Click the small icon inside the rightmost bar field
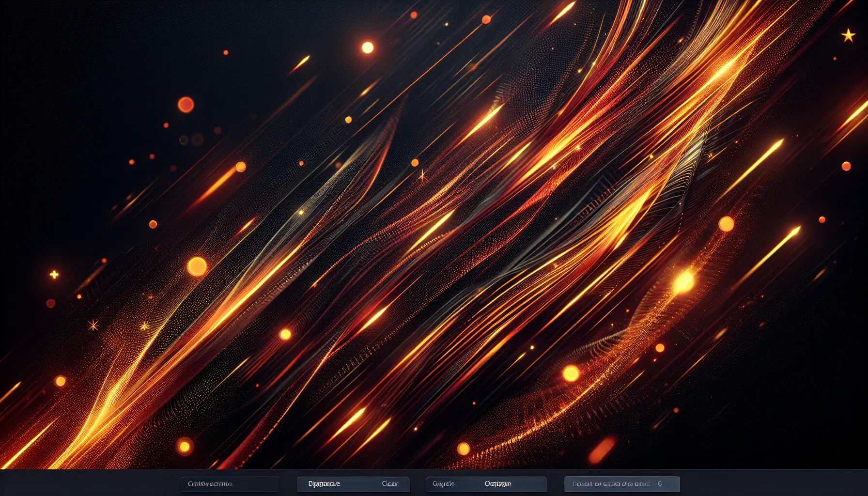The height and width of the screenshot is (496, 868). pos(660,484)
